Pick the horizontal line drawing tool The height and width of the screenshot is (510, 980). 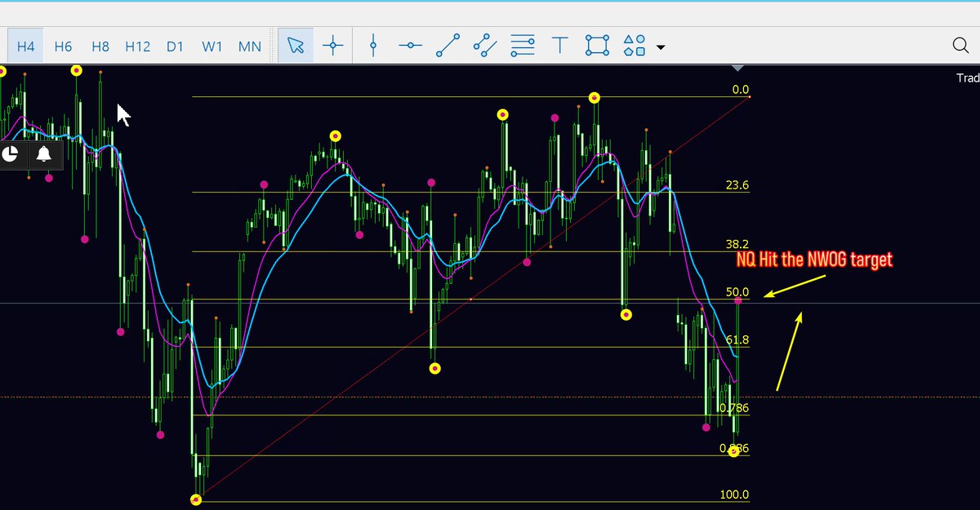pos(410,46)
